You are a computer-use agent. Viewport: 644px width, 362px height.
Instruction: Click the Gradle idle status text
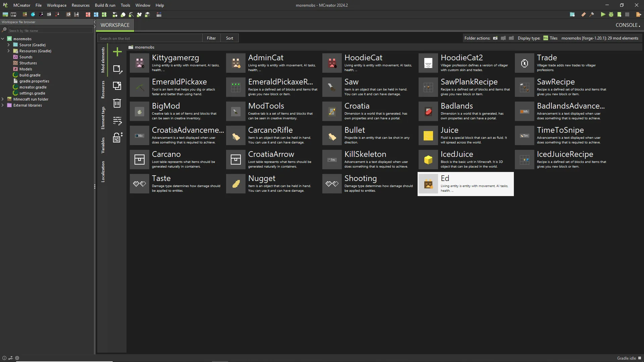(626, 358)
